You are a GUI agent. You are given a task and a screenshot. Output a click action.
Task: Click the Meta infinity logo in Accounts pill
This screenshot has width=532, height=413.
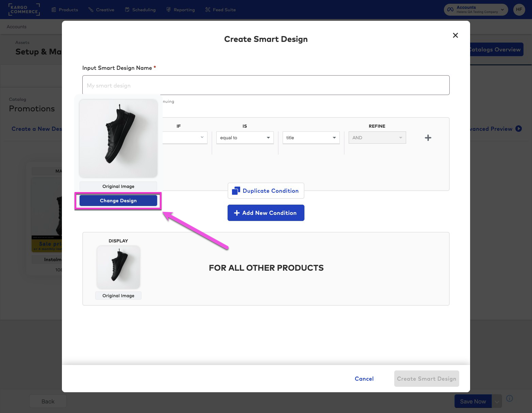tap(450, 10)
